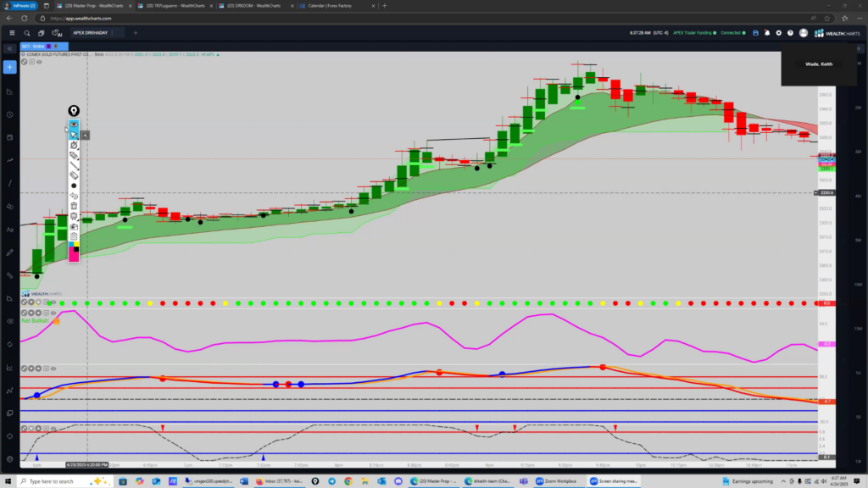Toggle drawings visibility eye in floating toolbar
The height and width of the screenshot is (488, 868).
click(74, 125)
